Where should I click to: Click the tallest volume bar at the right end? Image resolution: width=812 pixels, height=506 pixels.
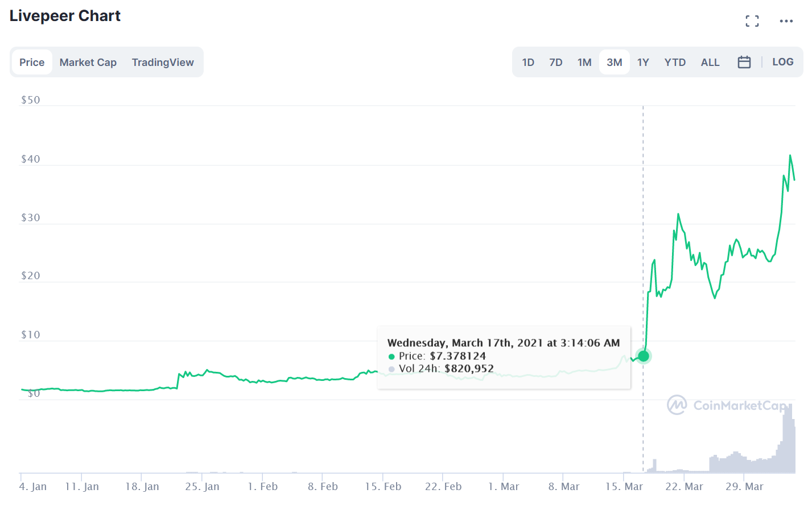point(789,438)
